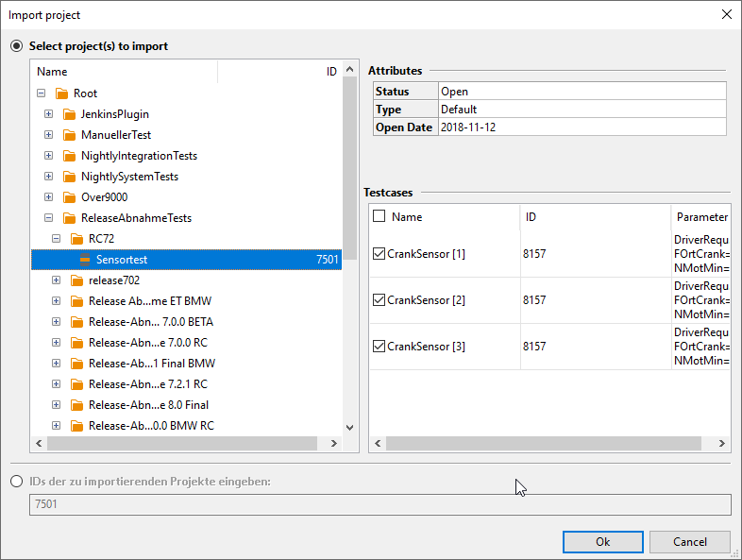
Task: Toggle the select-all checkbox in Testcases header
Action: (379, 216)
